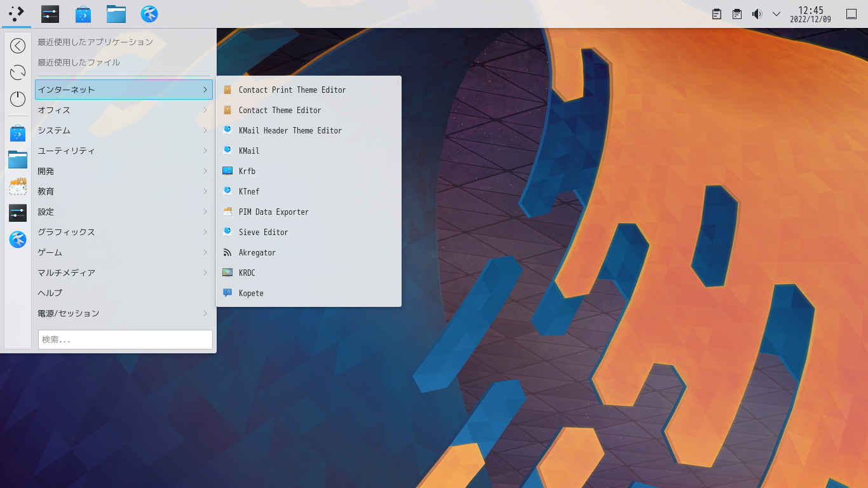
Task: Click the Kopete chat bubble icon
Action: click(x=227, y=293)
